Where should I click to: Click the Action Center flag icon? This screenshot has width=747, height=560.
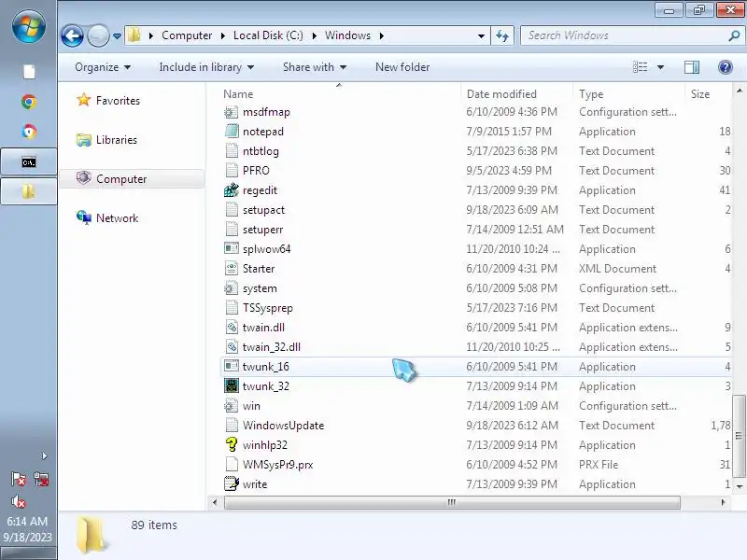point(18,479)
